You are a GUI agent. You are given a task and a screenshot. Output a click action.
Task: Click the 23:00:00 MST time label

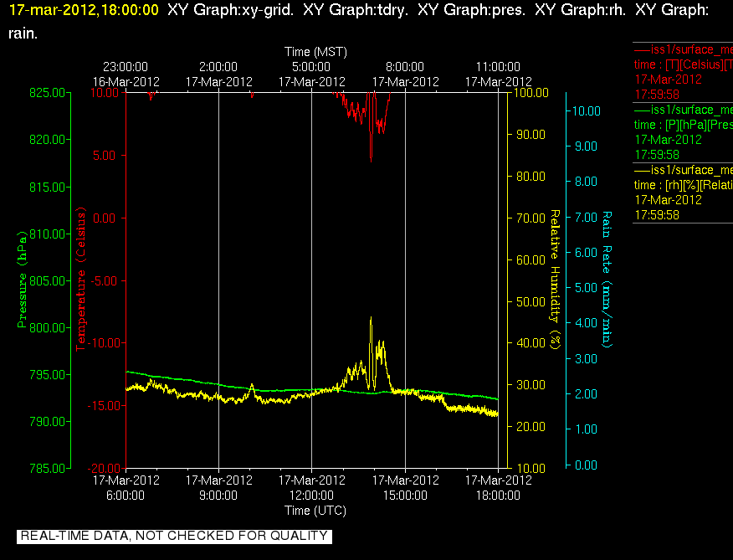coord(126,67)
